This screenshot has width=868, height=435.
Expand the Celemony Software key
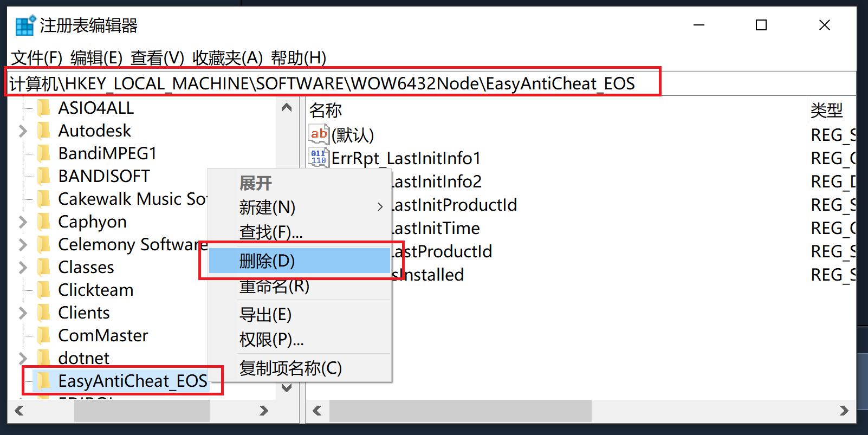point(23,244)
